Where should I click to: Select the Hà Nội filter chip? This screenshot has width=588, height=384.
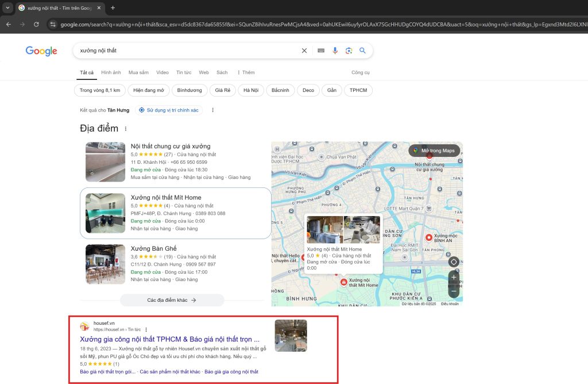[x=251, y=90]
